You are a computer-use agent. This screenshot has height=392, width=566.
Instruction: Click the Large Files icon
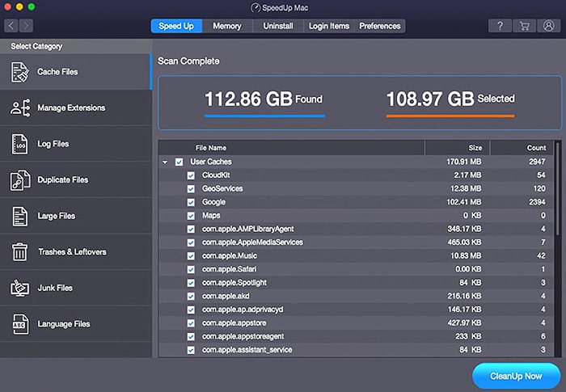click(19, 216)
